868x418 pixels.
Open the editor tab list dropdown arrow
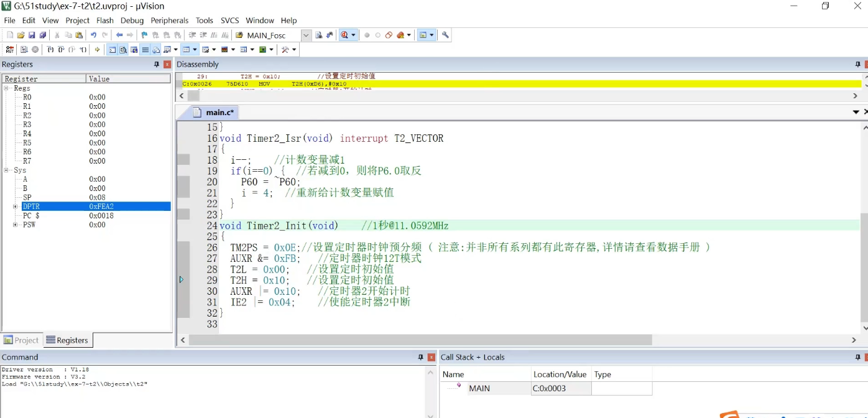click(x=856, y=113)
